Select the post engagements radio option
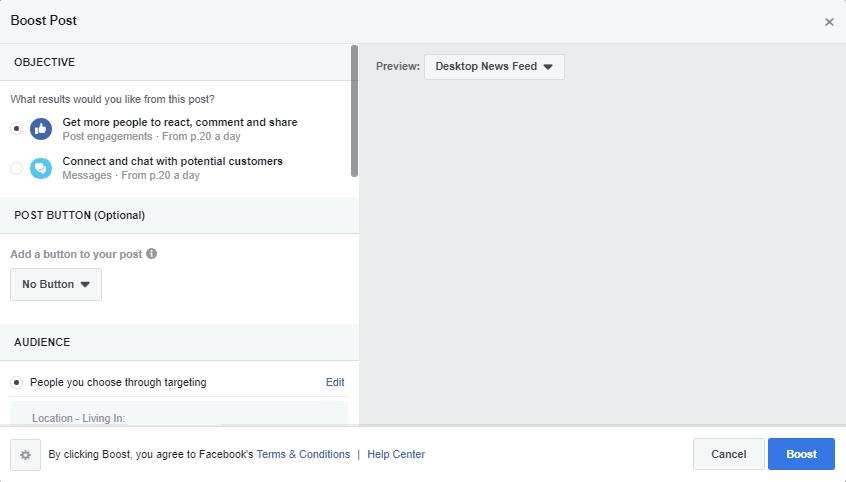Viewport: 846px width, 482px height. [x=16, y=128]
